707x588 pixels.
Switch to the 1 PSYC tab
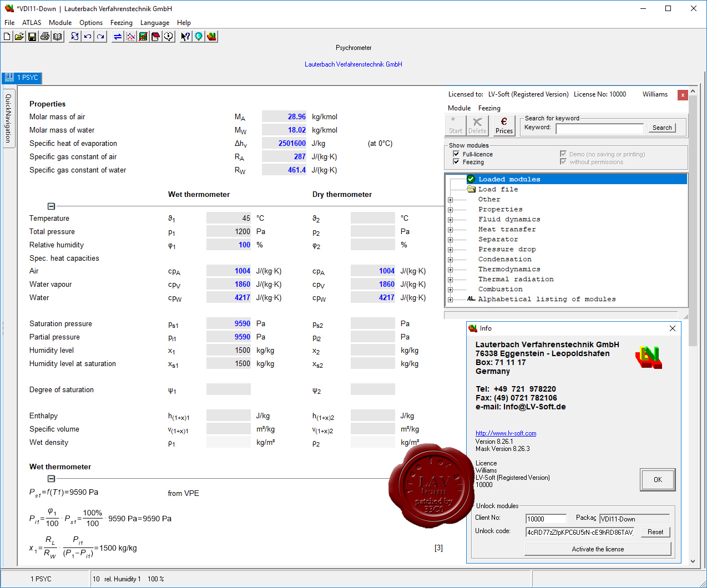(x=22, y=78)
